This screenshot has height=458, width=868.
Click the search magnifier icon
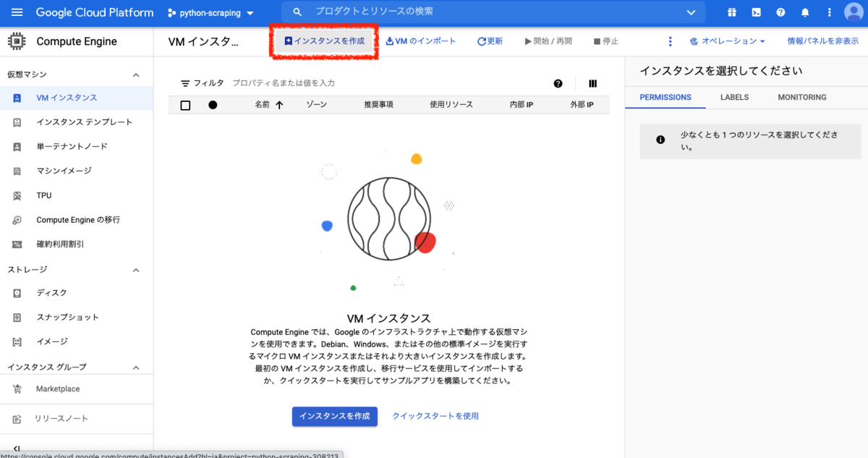[x=297, y=12]
